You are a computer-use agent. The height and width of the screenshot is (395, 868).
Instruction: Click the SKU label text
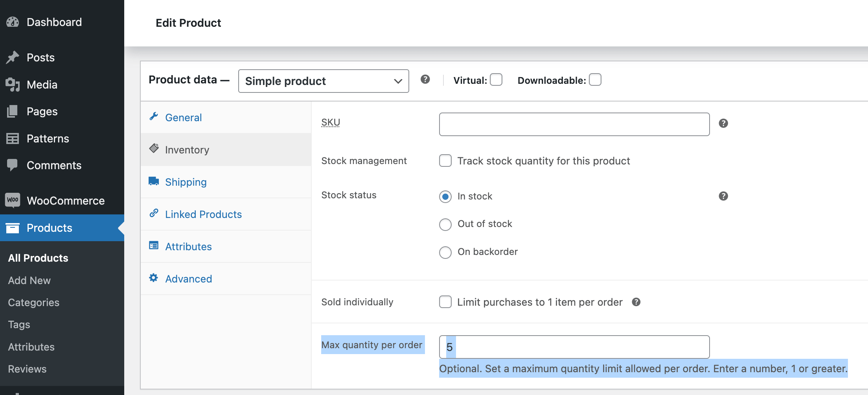(x=331, y=122)
